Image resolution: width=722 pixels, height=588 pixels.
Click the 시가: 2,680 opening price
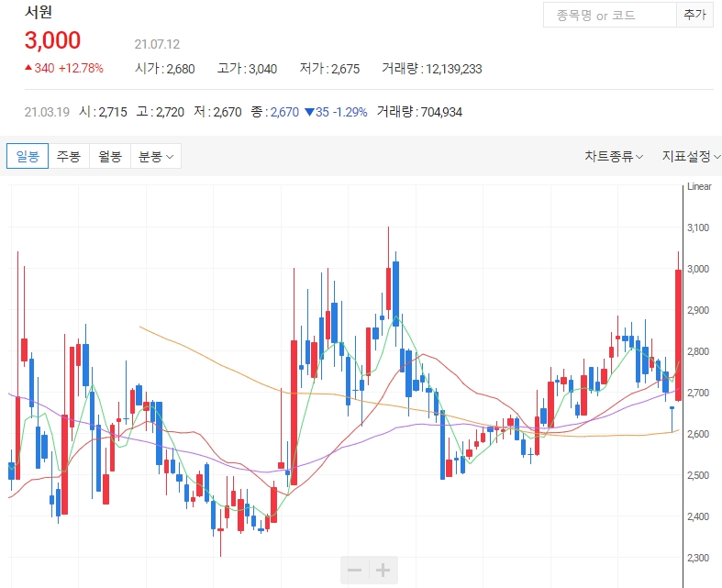(x=165, y=69)
